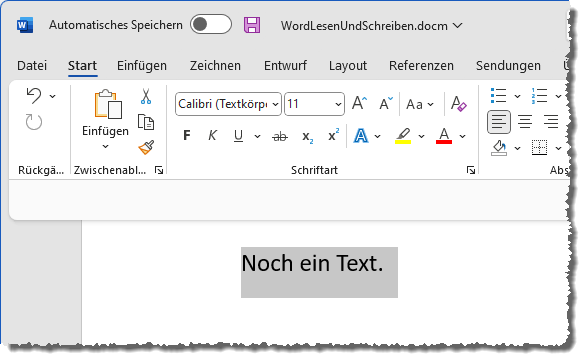Apply red font color
This screenshot has width=587, height=362.
[x=444, y=136]
